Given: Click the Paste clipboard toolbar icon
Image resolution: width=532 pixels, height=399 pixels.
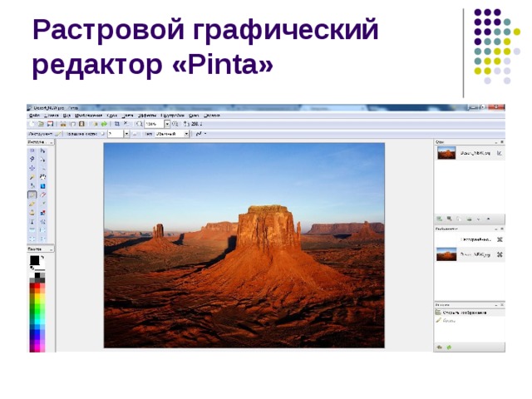Looking at the screenshot, I should point(81,124).
